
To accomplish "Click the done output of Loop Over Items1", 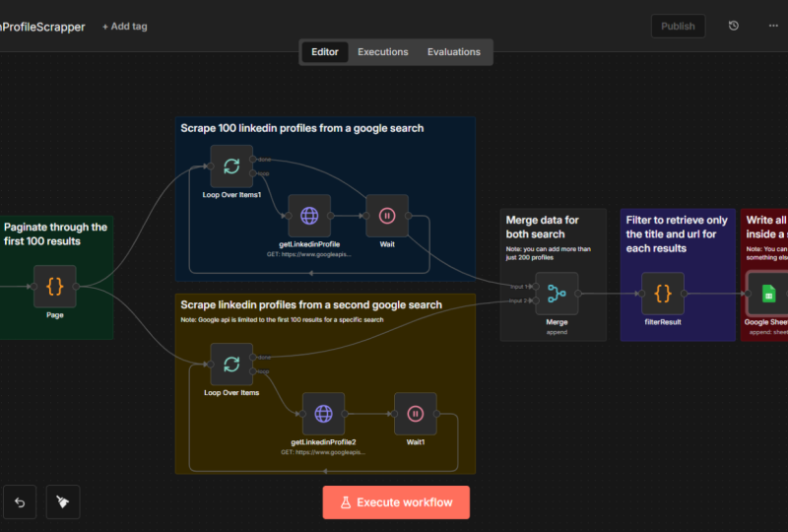I will pos(253,159).
